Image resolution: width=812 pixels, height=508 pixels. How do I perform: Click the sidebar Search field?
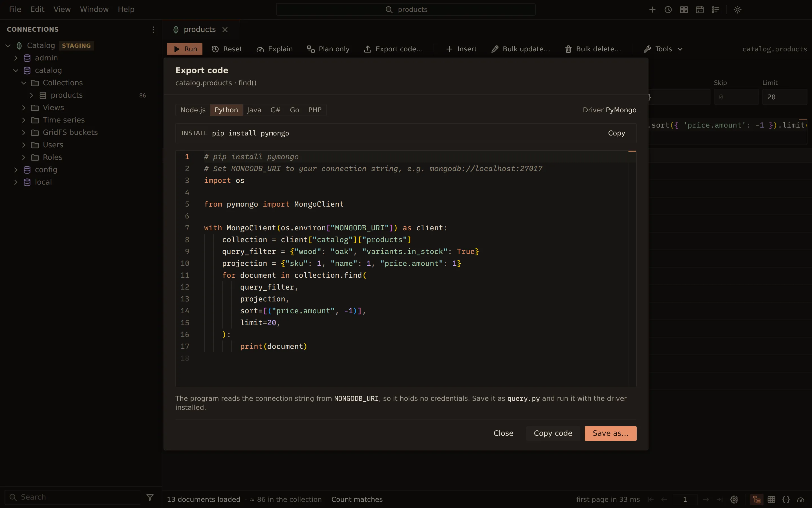[x=72, y=497]
